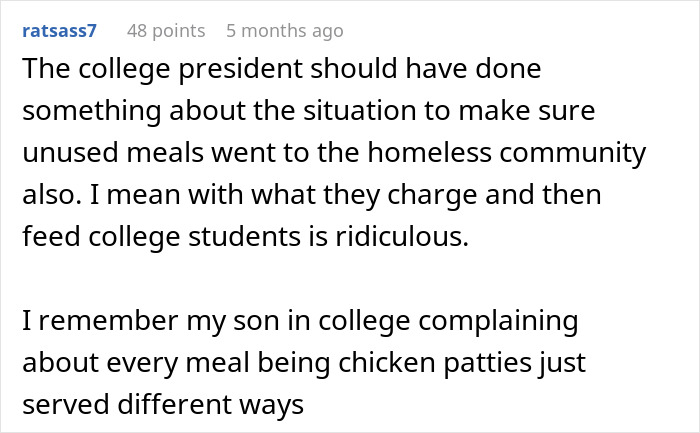The width and height of the screenshot is (700, 433).
Task: Click the "5 months ago" timestamp
Action: 284,31
